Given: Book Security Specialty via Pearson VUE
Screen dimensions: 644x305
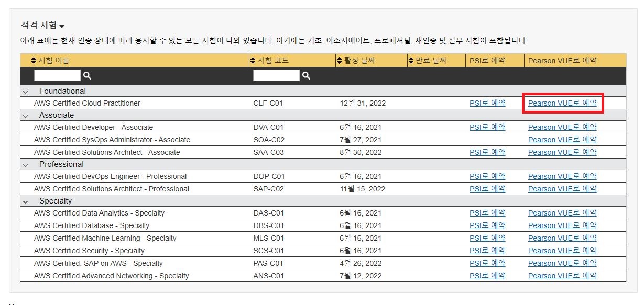Looking at the screenshot, I should point(562,251).
